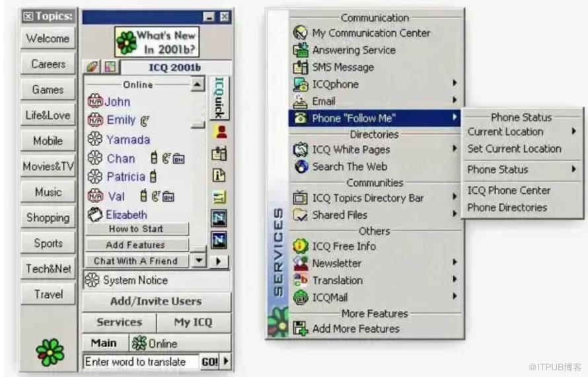
Task: Click the Shared Files icon
Action: coord(301,215)
